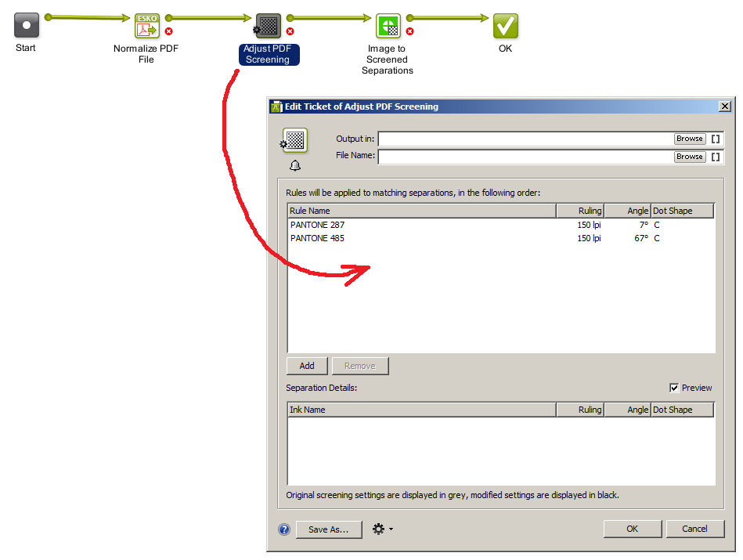Click Ruling header in Separation Details table
The image size is (743, 560).
click(x=580, y=410)
